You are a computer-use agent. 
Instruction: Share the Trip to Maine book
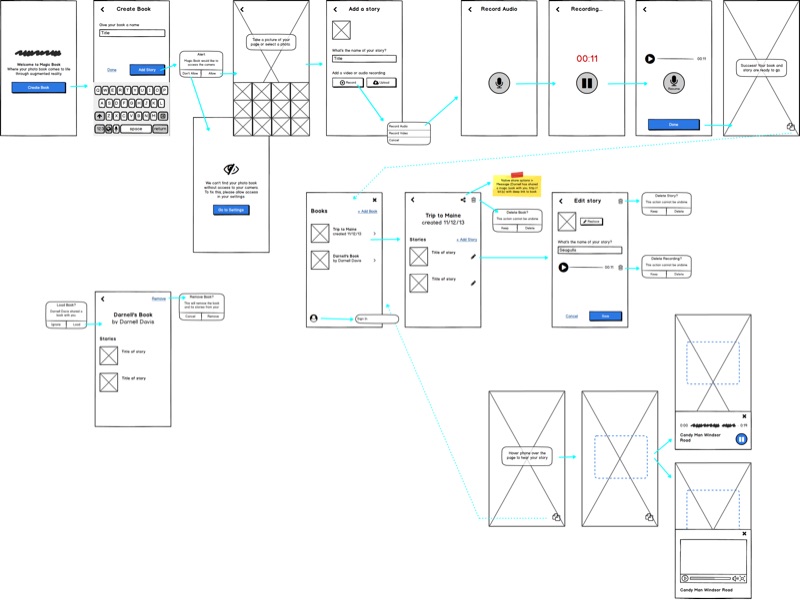pyautogui.click(x=463, y=200)
